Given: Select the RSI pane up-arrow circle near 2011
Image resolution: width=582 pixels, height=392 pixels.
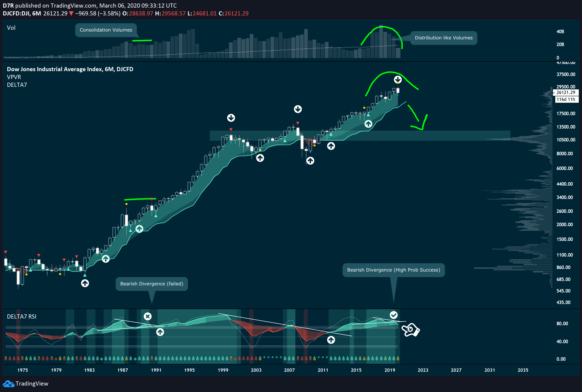Looking at the screenshot, I should (331, 340).
